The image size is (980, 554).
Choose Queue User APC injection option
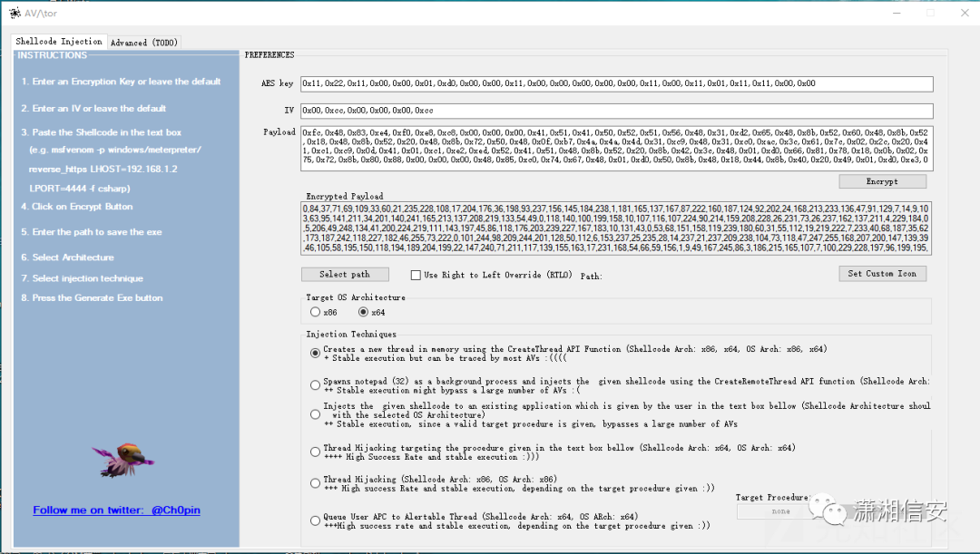(x=315, y=520)
